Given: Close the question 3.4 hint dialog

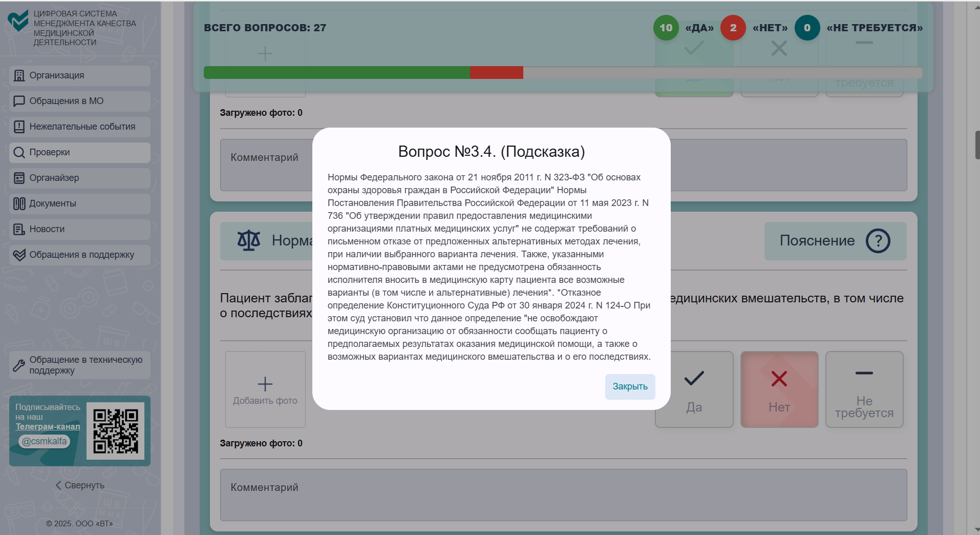Looking at the screenshot, I should (629, 386).
